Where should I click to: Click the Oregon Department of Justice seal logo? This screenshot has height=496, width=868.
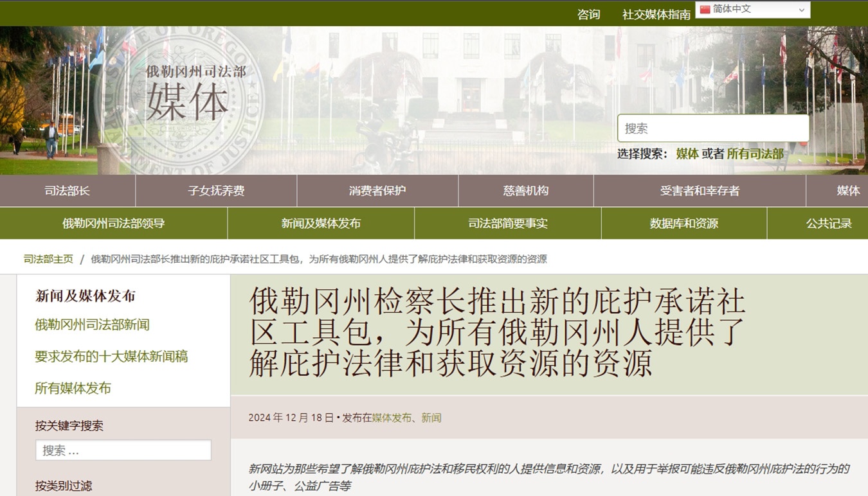tap(180, 100)
